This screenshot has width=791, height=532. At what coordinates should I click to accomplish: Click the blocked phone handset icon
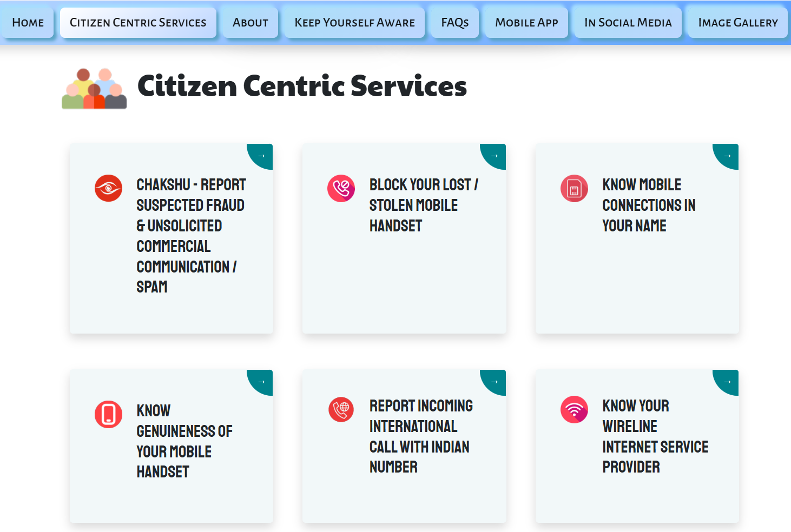pos(341,188)
